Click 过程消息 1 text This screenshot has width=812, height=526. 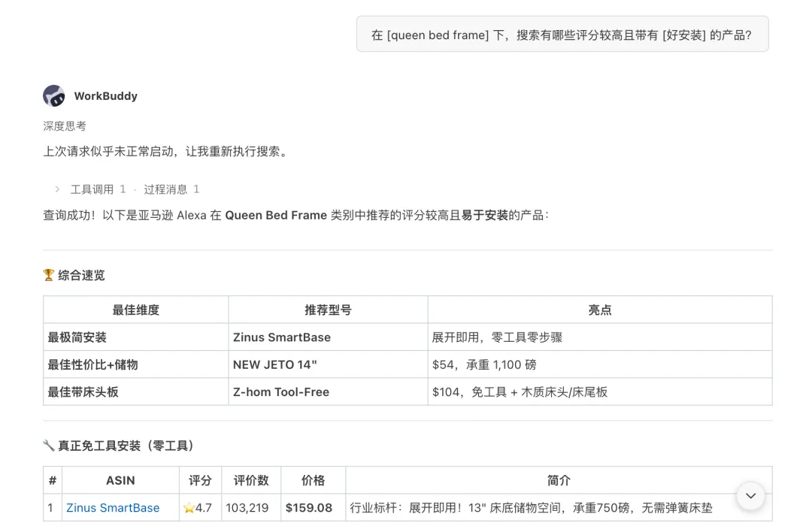click(171, 189)
